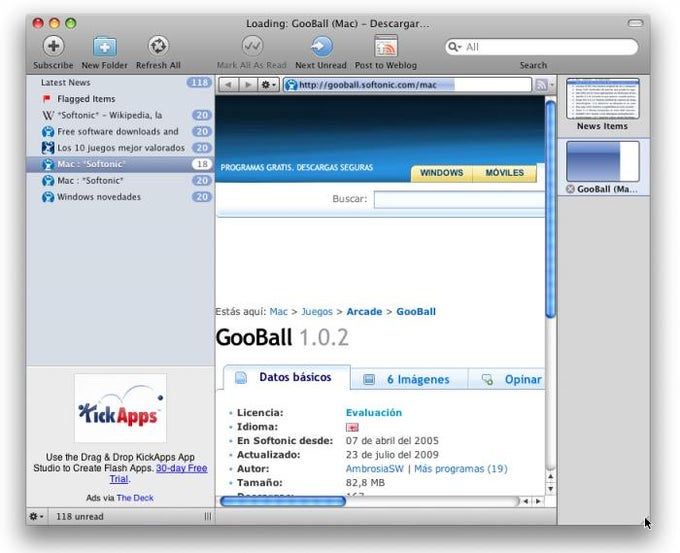
Task: Click the 118 unread badge on Latest News
Action: (x=199, y=82)
